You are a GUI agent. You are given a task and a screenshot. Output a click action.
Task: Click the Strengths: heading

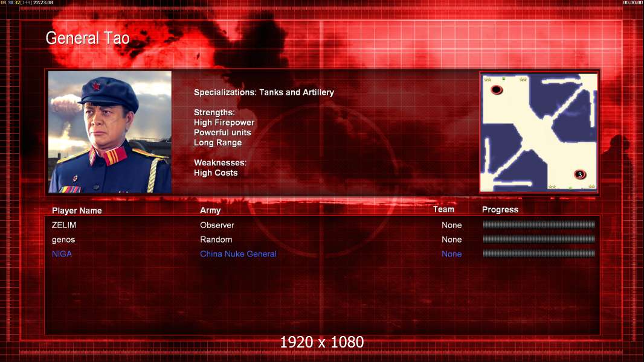[214, 112]
